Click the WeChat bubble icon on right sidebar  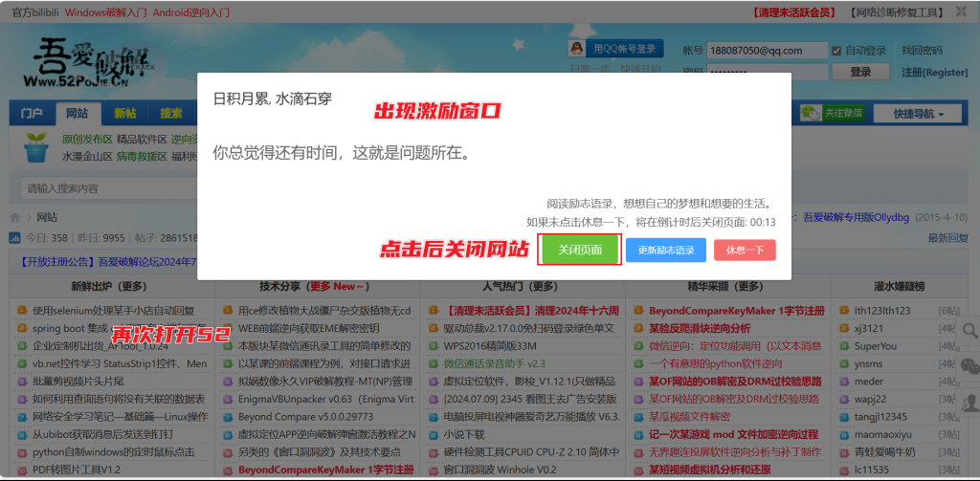[x=969, y=366]
